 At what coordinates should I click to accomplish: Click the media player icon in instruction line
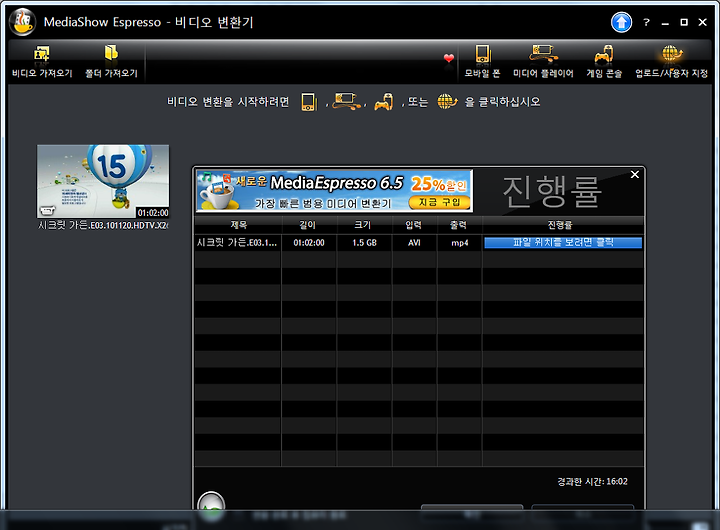(x=347, y=101)
